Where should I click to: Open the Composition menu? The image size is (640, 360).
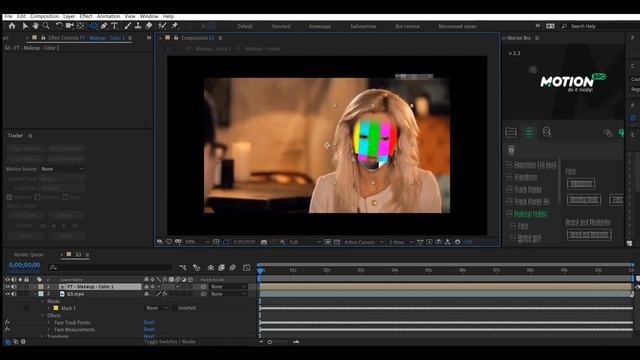click(x=44, y=16)
